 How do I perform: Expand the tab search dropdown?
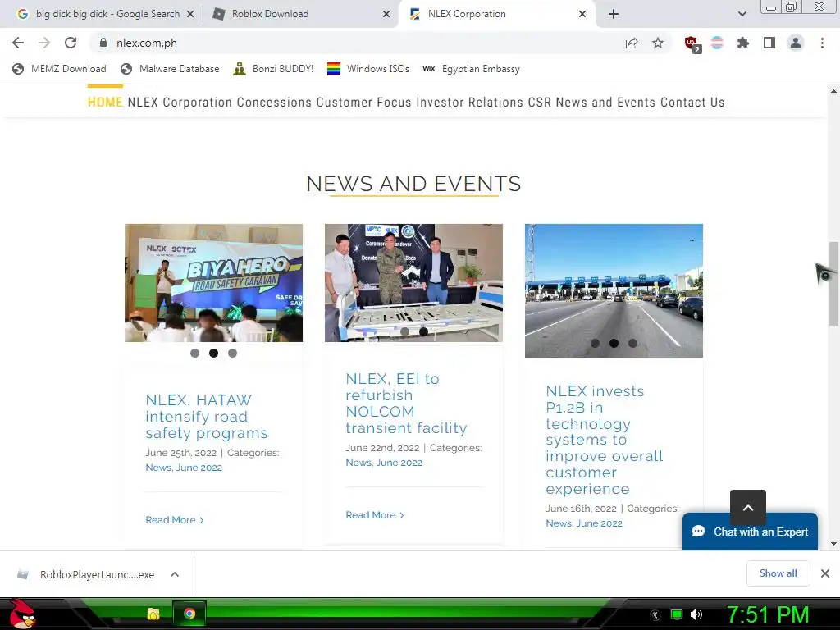coord(742,14)
